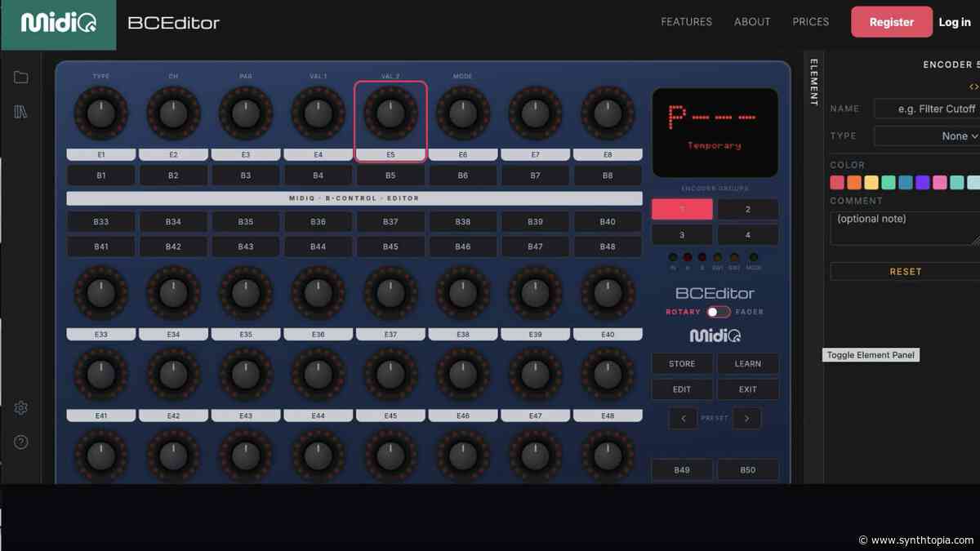
Task: Pick the purple color swatch
Action: 923,183
